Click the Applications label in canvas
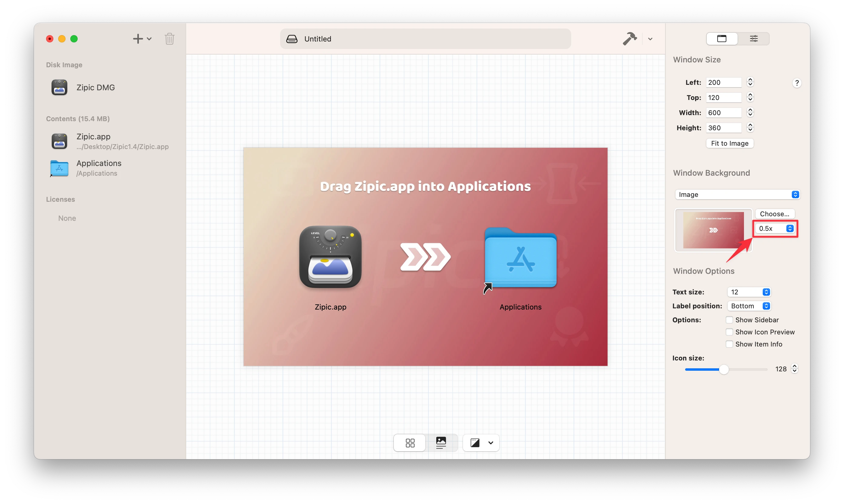844x504 pixels. 521,307
